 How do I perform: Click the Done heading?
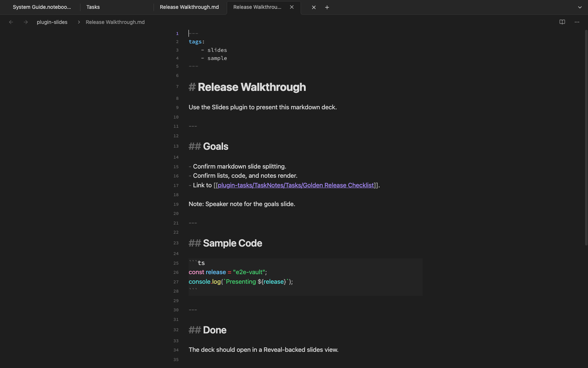[x=208, y=330]
